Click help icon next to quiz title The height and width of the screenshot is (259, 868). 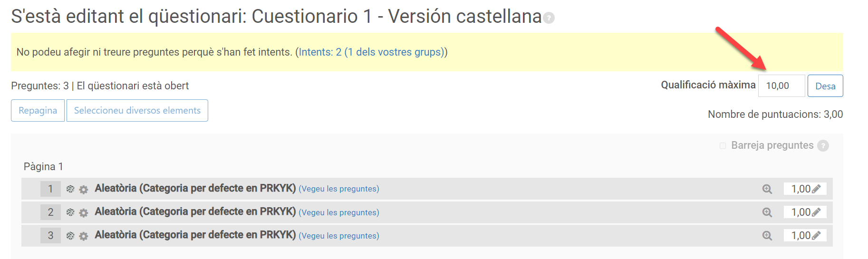click(x=549, y=18)
